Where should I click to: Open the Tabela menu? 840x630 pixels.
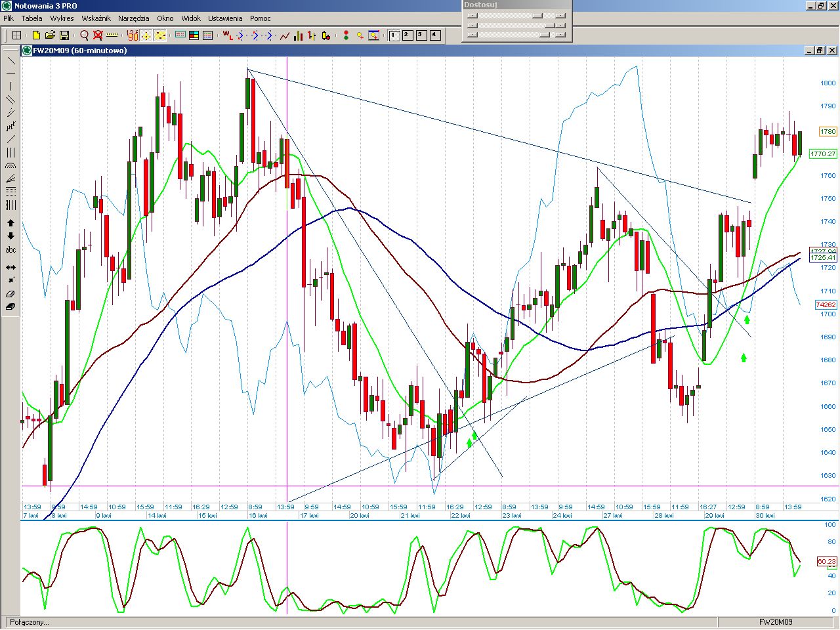pyautogui.click(x=31, y=18)
